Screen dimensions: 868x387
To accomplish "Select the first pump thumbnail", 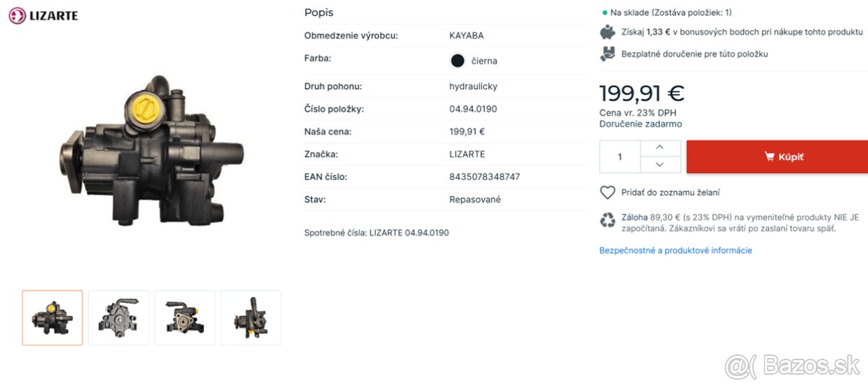I will pos(52,318).
